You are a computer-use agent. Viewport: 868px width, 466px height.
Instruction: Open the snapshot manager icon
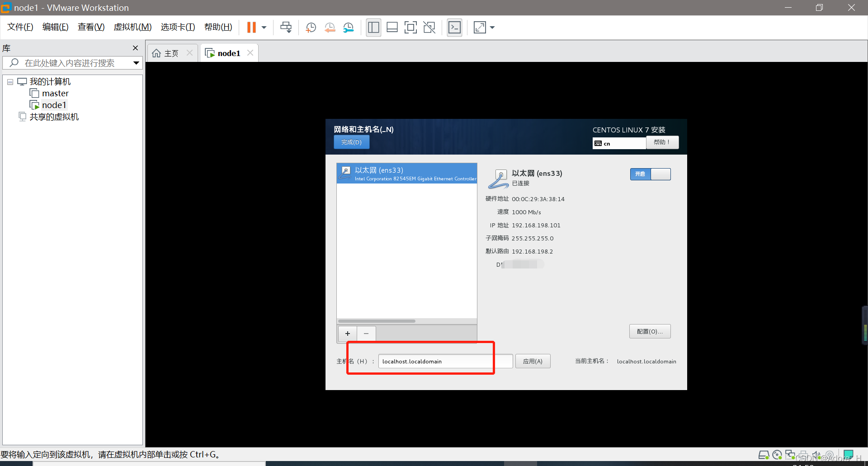348,28
